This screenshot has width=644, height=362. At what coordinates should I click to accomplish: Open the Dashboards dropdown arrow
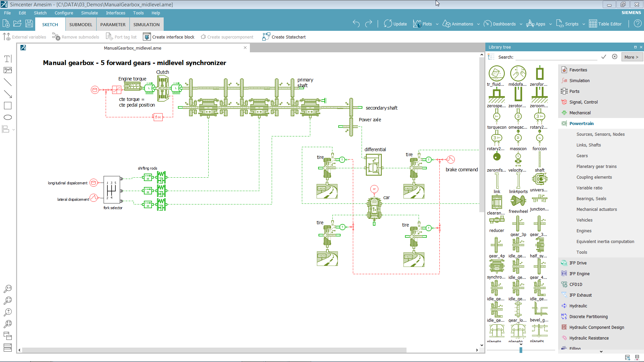521,24
